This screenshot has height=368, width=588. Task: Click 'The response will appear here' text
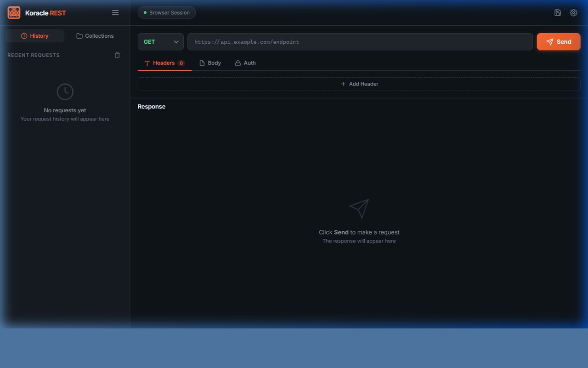[x=359, y=241]
